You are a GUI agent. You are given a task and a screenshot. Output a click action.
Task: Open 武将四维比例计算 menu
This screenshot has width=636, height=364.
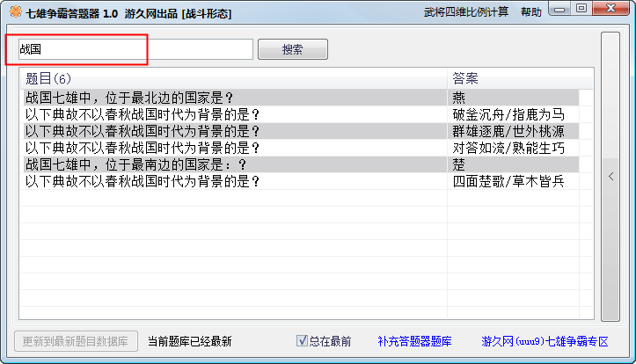click(466, 12)
